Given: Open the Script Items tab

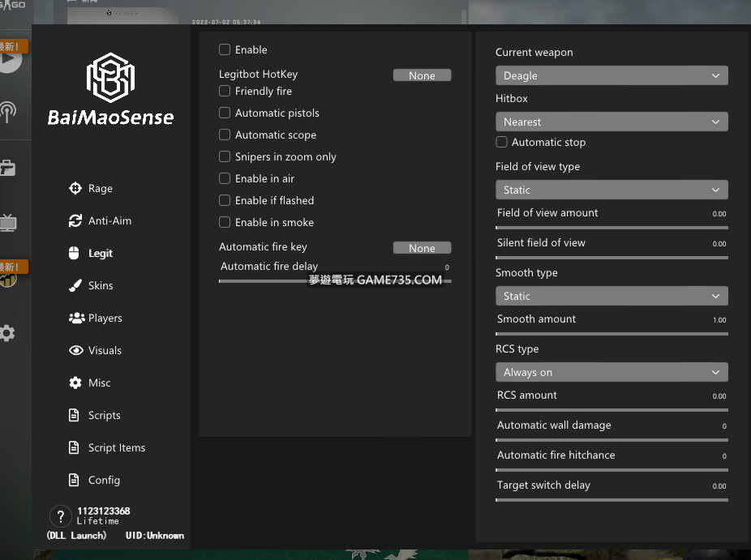Looking at the screenshot, I should (x=116, y=447).
